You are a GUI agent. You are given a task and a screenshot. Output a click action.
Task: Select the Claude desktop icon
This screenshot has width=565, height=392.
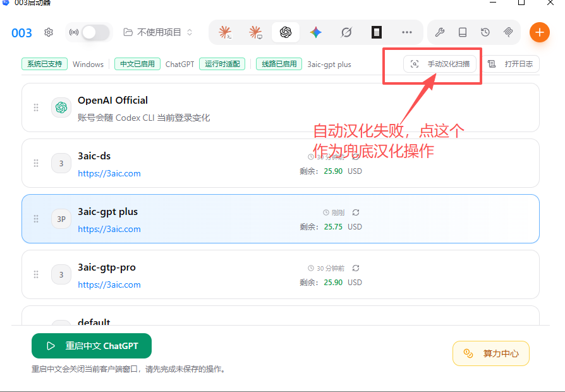[x=255, y=32]
